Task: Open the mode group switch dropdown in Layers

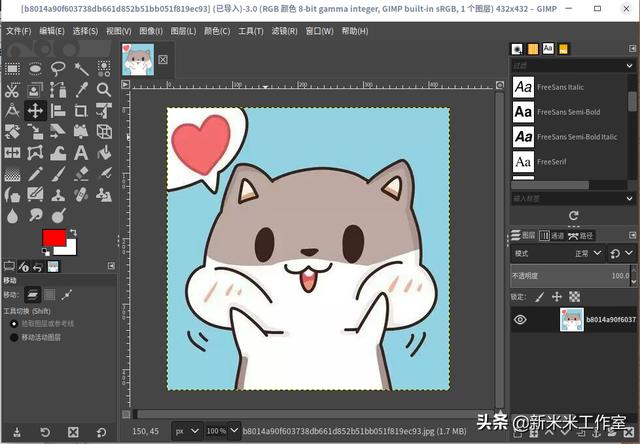Action: click(621, 253)
